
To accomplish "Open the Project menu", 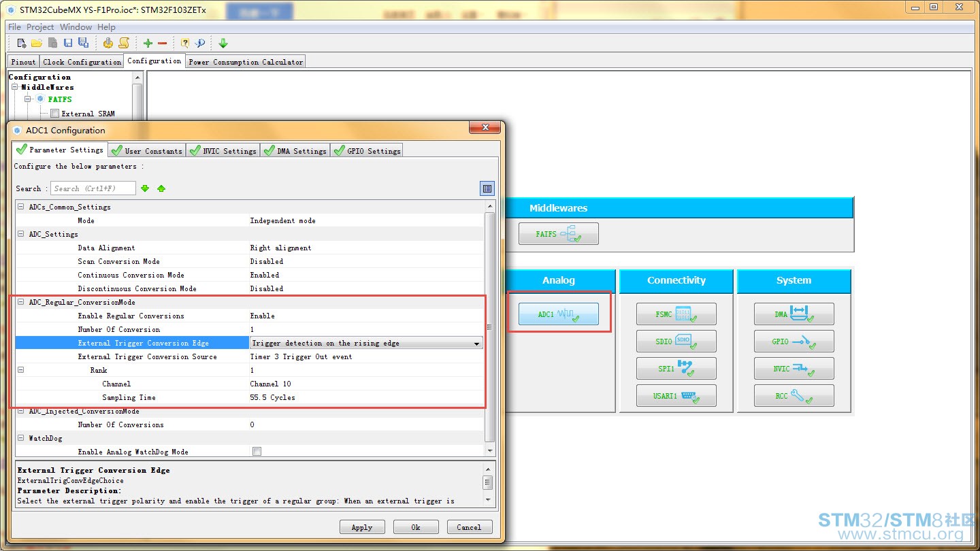I will click(x=40, y=27).
